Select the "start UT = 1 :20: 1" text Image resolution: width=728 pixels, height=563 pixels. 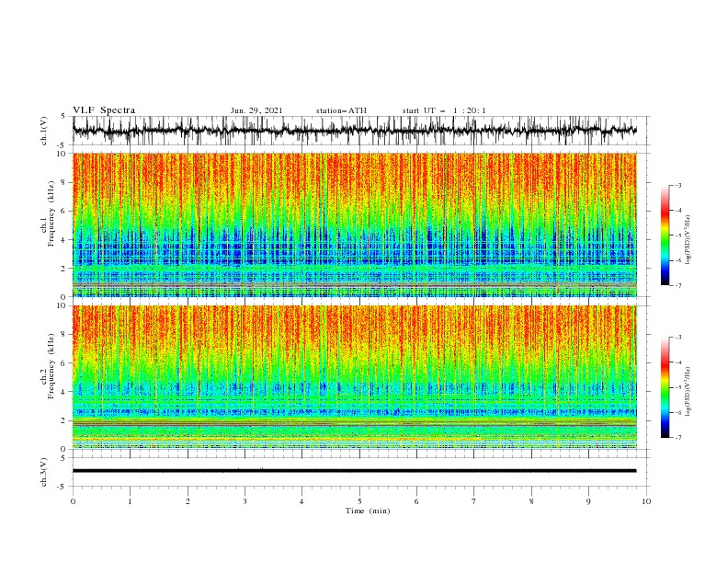(444, 110)
